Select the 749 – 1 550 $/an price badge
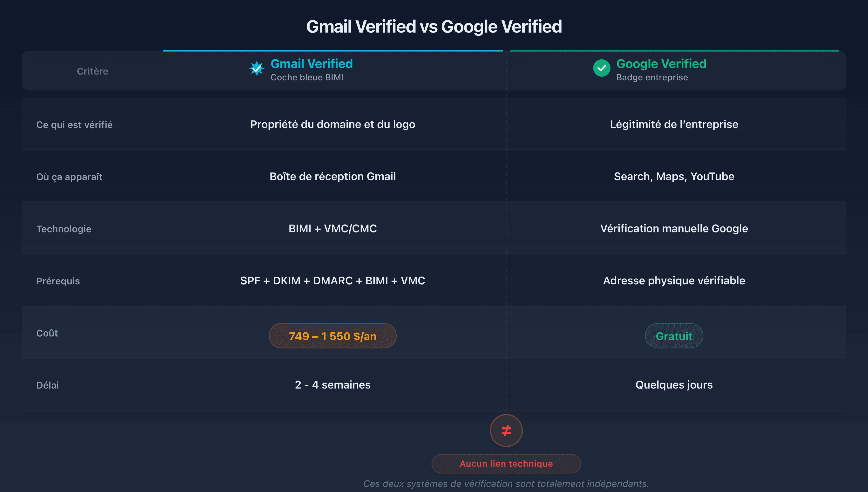The width and height of the screenshot is (868, 492). tap(332, 335)
